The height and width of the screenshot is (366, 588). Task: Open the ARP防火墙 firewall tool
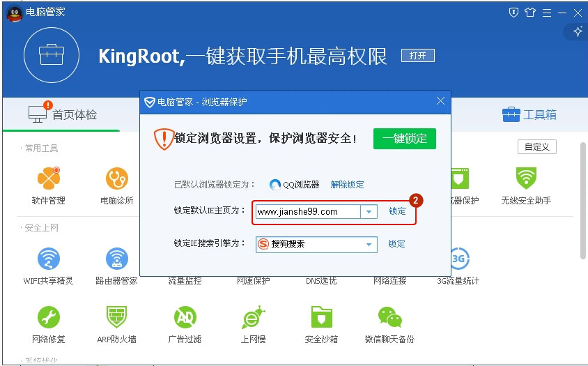116,318
